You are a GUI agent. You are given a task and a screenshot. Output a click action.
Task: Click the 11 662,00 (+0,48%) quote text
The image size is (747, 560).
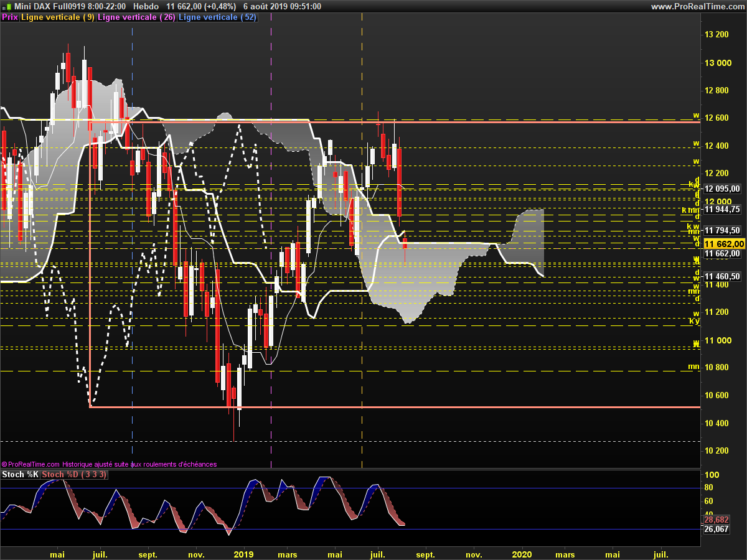point(201,6)
